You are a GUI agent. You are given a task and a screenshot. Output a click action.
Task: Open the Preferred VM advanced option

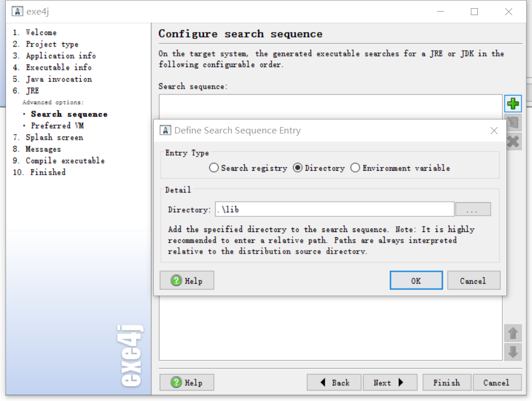(x=57, y=125)
